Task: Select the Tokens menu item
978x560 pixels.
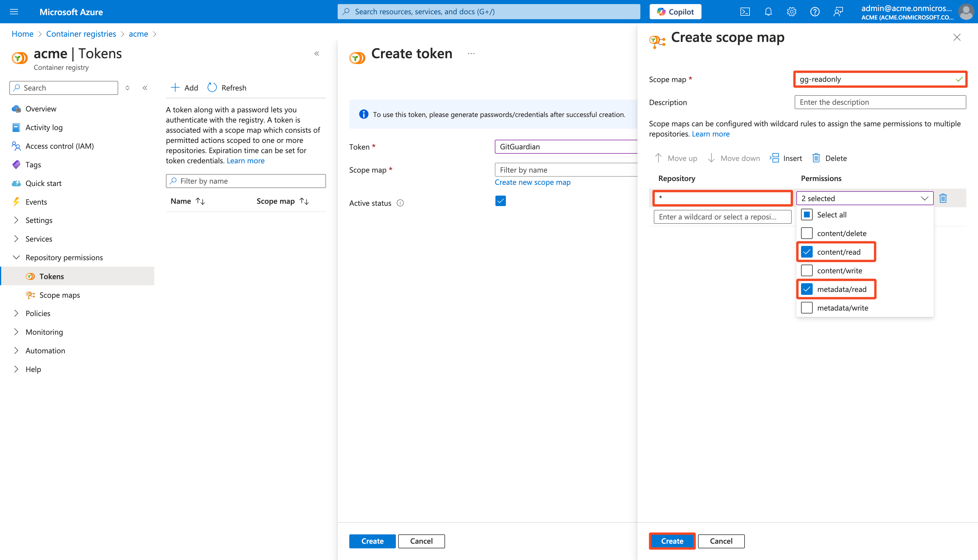Action: (x=78, y=276)
